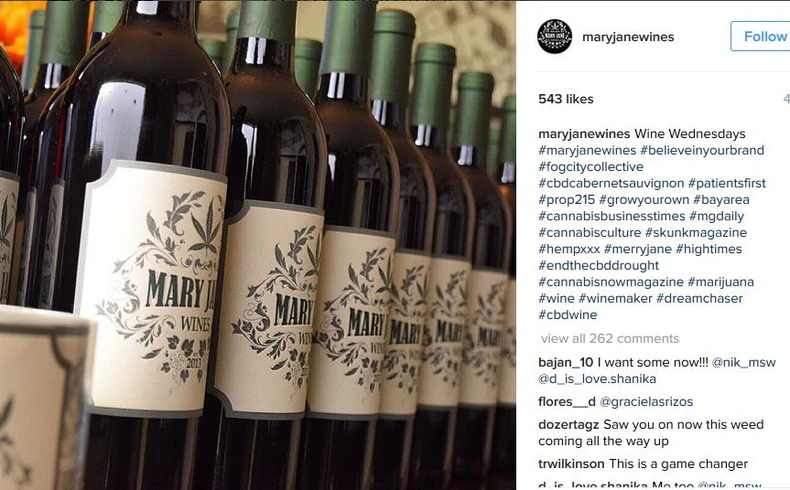Open the @gracielasrizos mention
Screen dimensions: 790x490
click(x=646, y=401)
